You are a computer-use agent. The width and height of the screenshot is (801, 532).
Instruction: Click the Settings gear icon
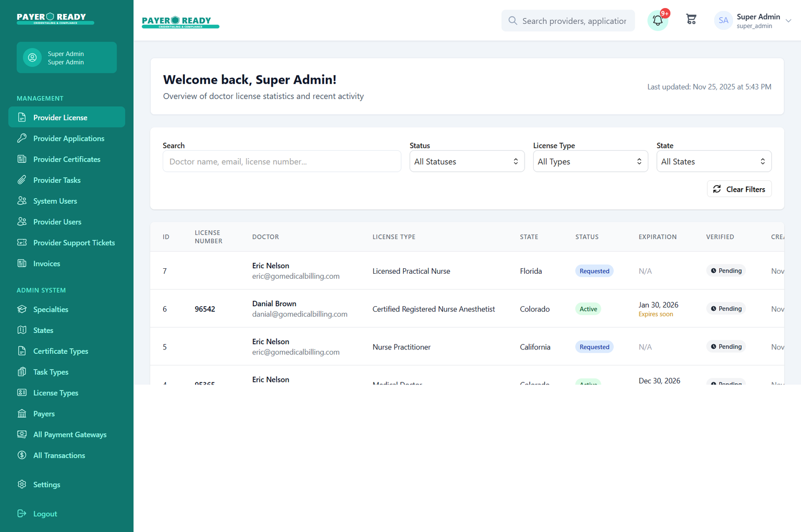[x=22, y=484]
